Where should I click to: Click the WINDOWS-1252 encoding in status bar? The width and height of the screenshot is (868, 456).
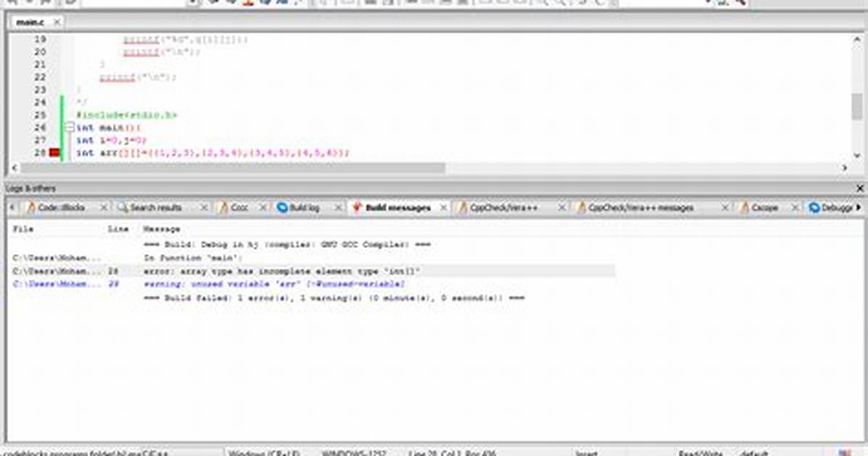tap(353, 452)
